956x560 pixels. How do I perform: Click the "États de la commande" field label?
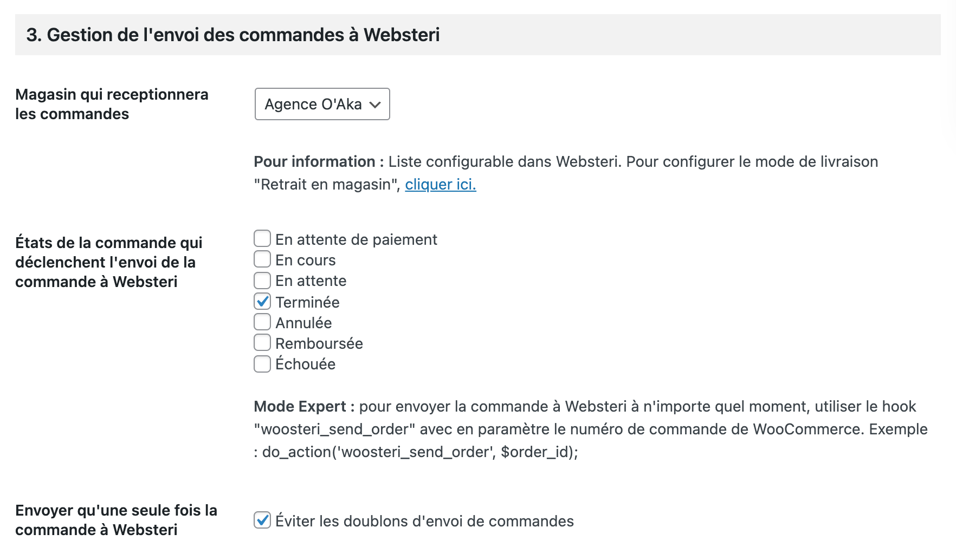coord(108,262)
